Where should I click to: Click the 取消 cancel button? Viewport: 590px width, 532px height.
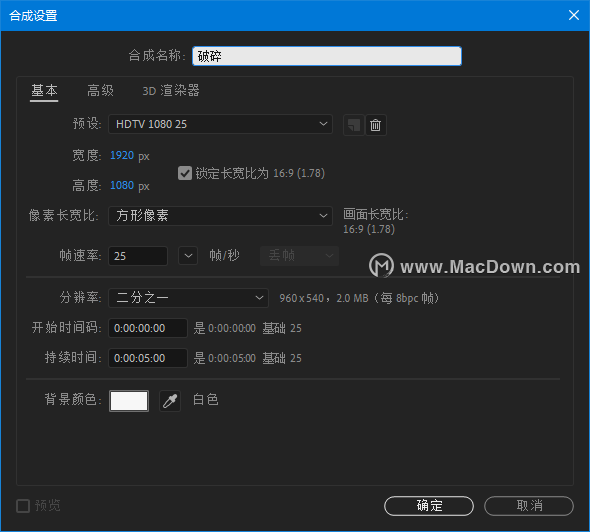529,506
